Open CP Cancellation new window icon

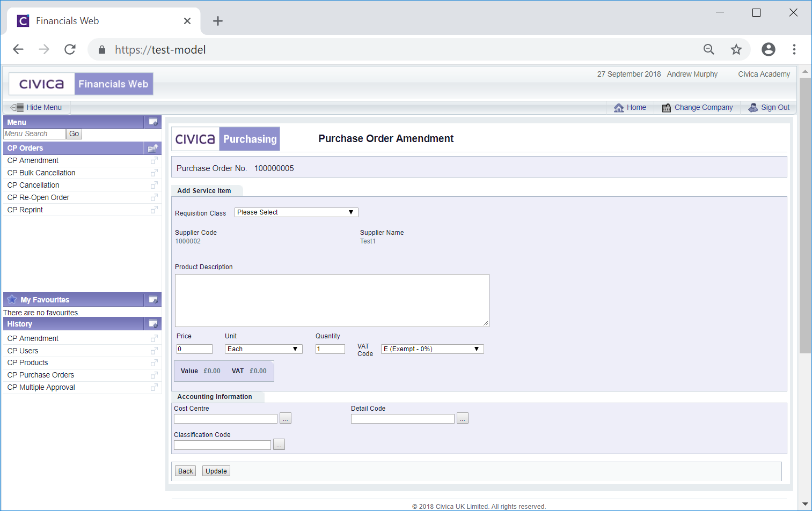coord(154,185)
